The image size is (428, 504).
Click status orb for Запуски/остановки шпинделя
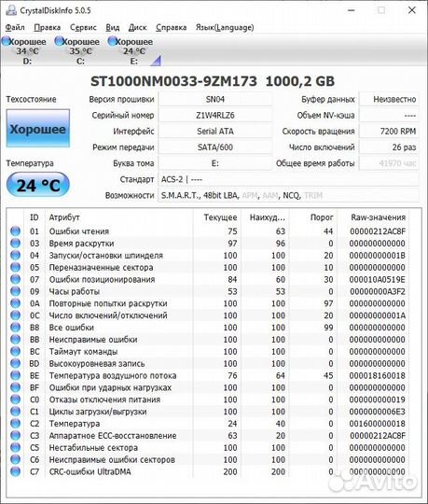pyautogui.click(x=15, y=255)
